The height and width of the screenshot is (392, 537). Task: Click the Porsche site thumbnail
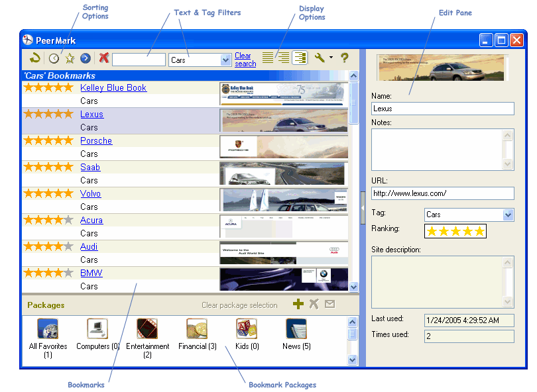pyautogui.click(x=284, y=147)
